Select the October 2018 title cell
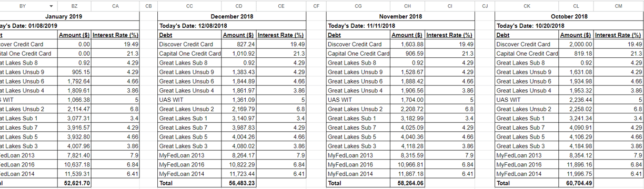 pos(569,16)
